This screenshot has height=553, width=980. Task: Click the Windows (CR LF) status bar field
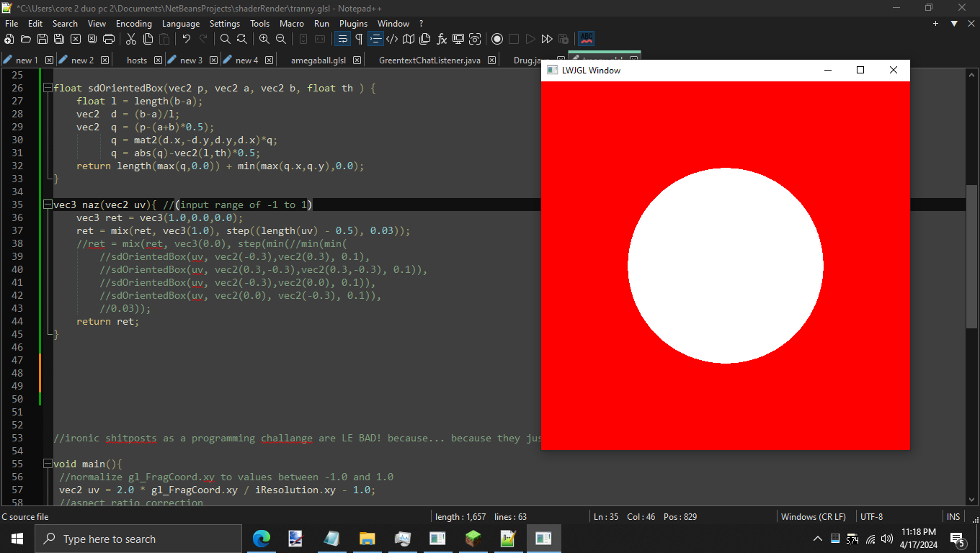813,517
